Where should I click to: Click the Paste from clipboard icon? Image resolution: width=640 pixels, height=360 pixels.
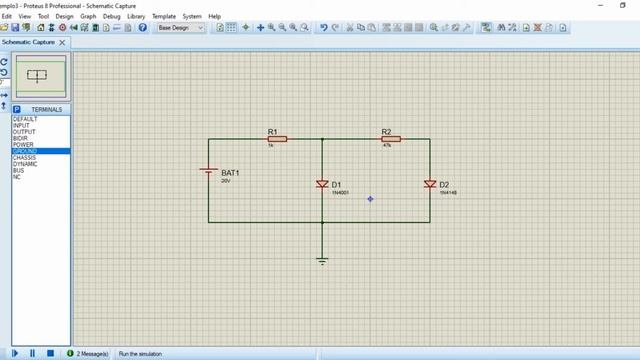tap(371, 27)
